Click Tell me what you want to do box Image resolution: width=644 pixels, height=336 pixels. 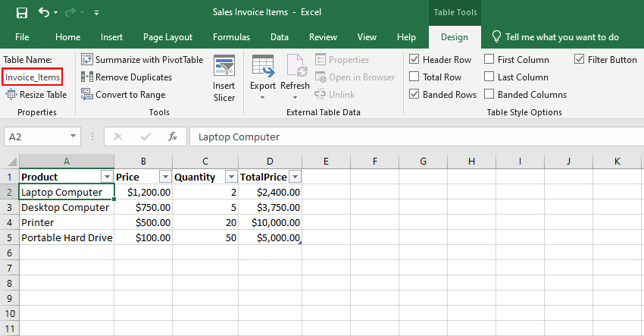click(561, 37)
